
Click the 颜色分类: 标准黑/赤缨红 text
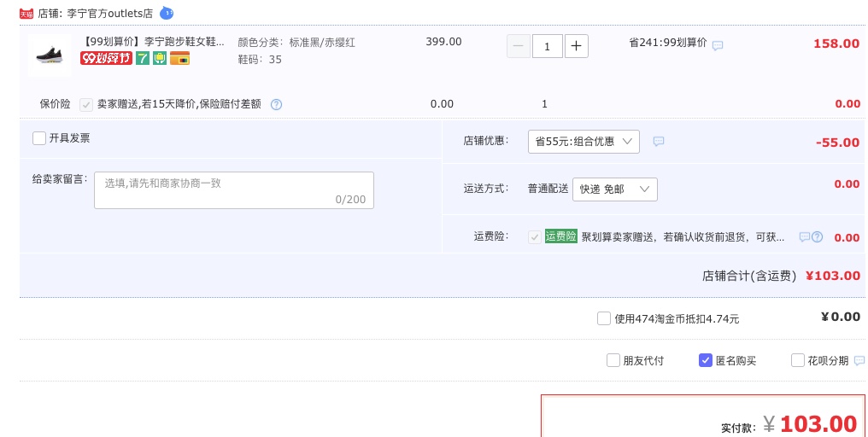pyautogui.click(x=296, y=42)
